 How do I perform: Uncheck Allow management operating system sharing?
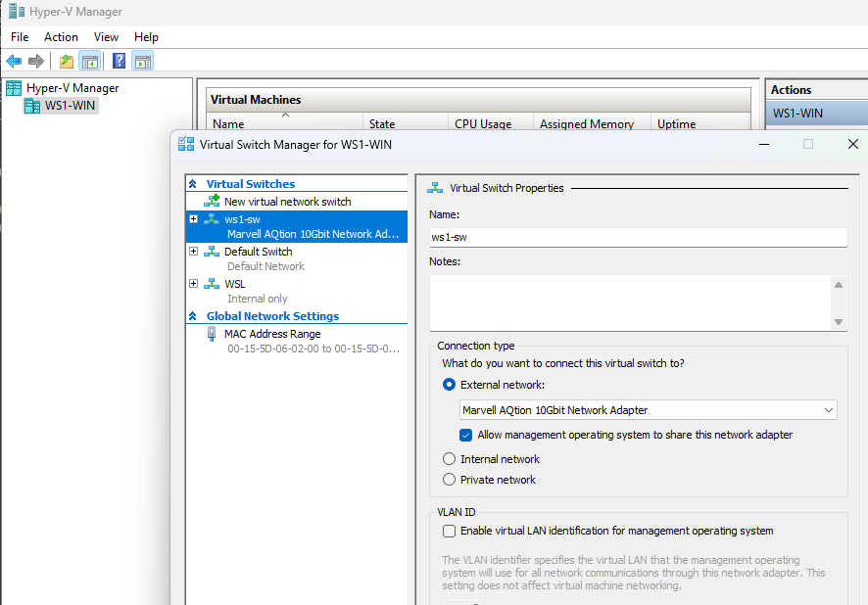466,435
